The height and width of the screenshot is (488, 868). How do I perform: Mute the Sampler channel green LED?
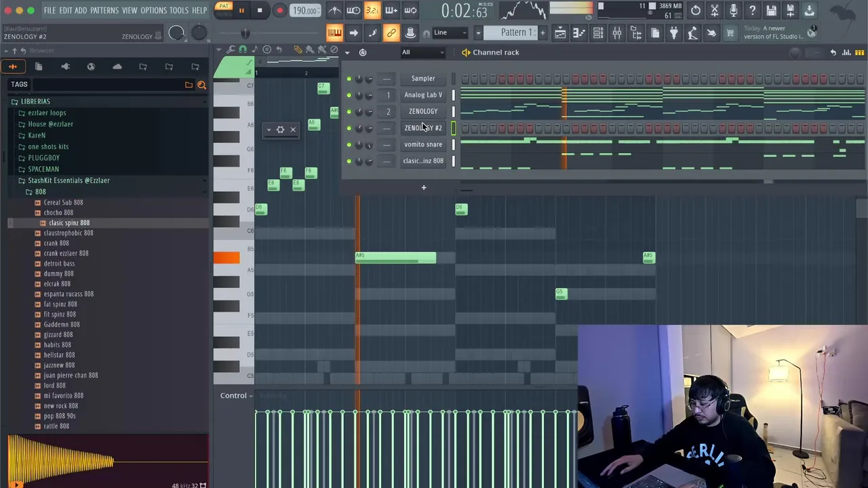pos(349,79)
